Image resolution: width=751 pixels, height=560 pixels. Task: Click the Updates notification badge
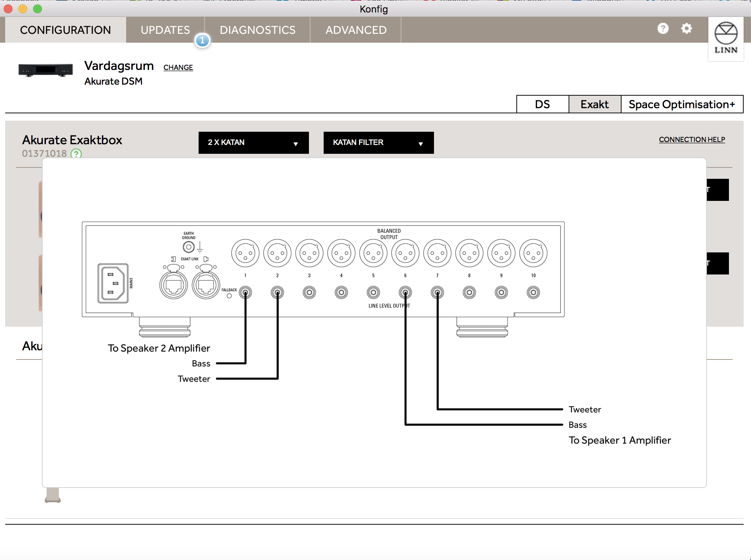click(x=202, y=40)
